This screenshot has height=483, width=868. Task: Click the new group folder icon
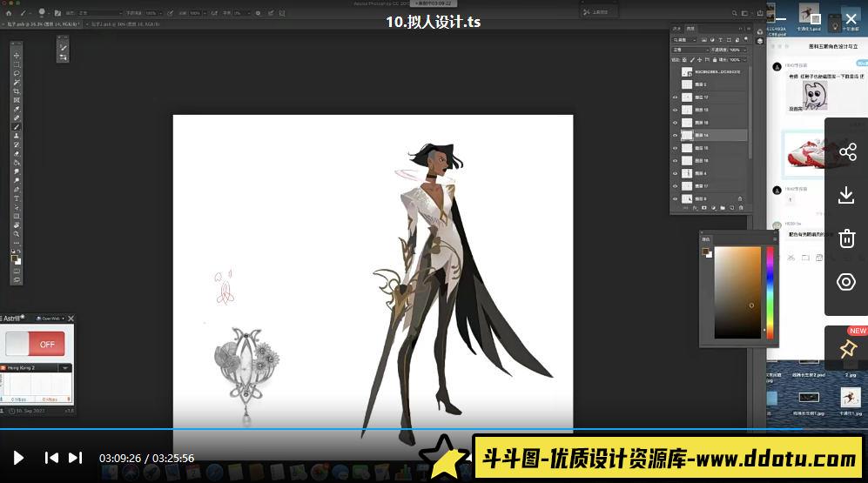pos(723,207)
